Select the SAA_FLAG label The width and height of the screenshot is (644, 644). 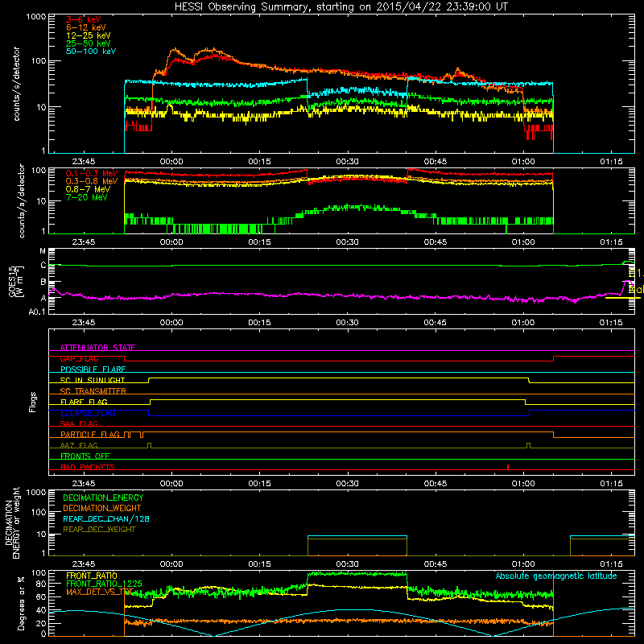click(79, 423)
